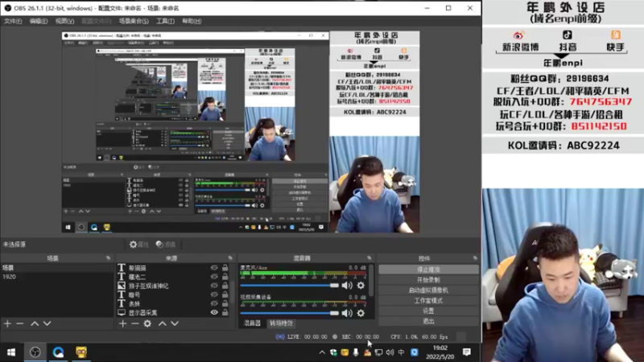The width and height of the screenshot is (644, 362).
Task: Move the scene down with the down arrow
Action: 47,323
